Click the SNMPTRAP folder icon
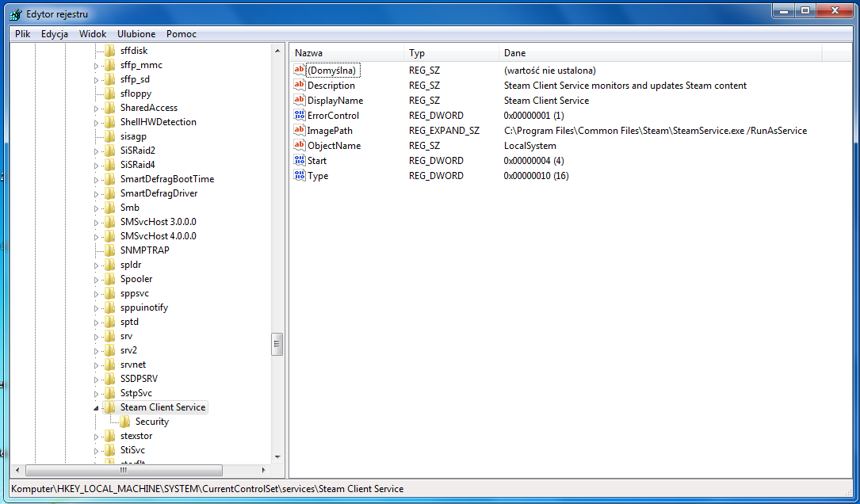The image size is (860, 504). (x=109, y=250)
